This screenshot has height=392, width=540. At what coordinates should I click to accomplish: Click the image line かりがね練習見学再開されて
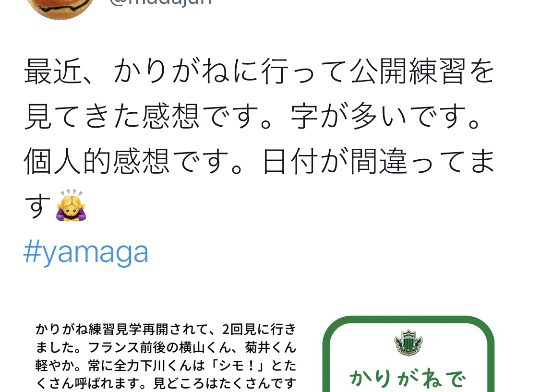tap(166, 329)
